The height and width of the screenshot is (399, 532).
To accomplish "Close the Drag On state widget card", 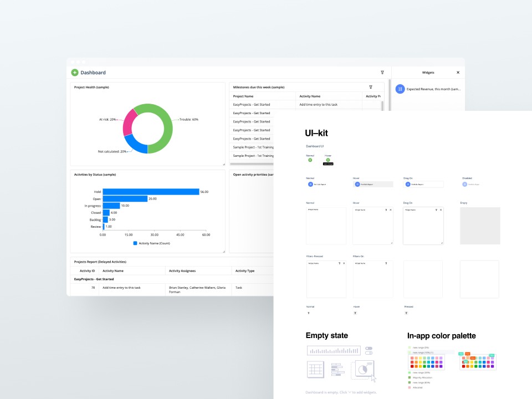I will point(441,210).
